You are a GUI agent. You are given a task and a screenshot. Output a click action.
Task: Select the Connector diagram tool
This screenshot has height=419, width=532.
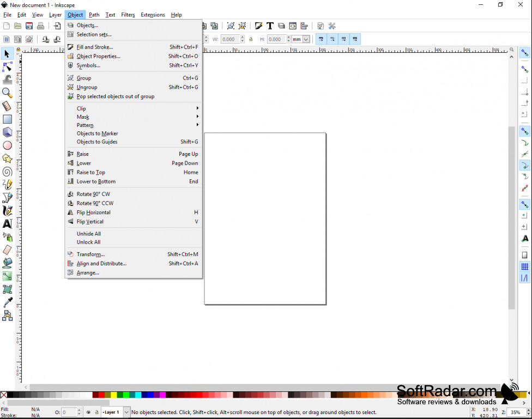(7, 315)
